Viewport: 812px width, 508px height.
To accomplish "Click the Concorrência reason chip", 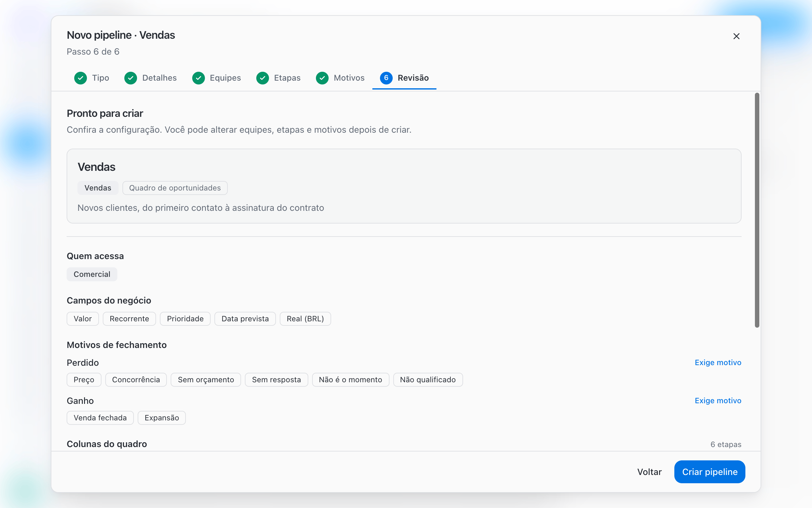I will tap(136, 380).
